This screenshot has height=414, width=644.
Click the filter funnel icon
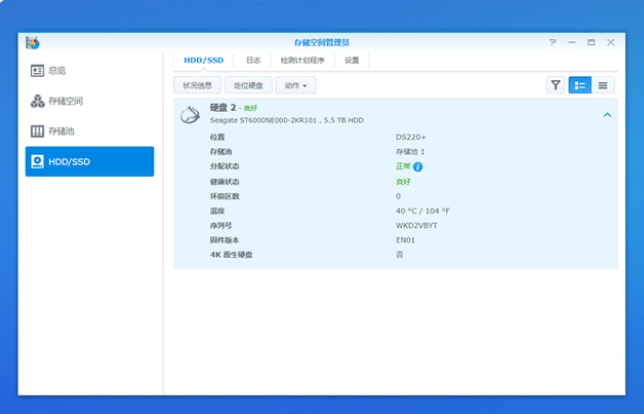tap(555, 85)
